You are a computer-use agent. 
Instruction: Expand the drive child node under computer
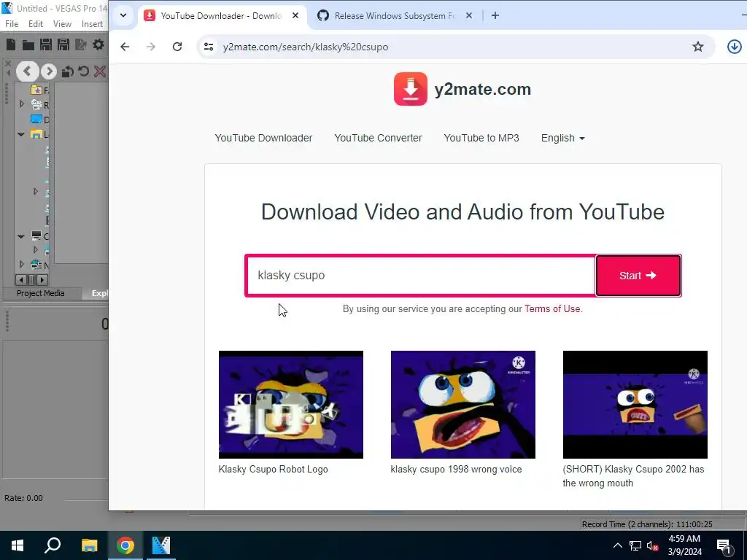tap(35, 249)
